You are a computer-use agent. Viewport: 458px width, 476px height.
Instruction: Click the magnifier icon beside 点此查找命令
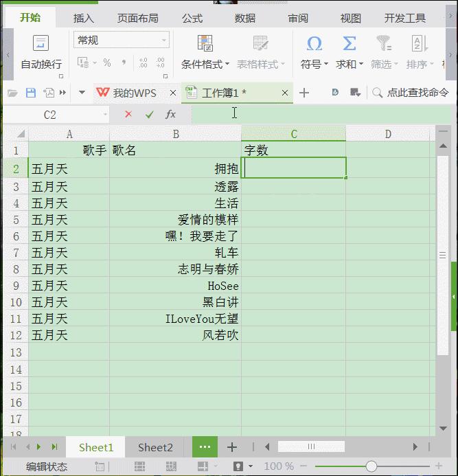point(377,93)
